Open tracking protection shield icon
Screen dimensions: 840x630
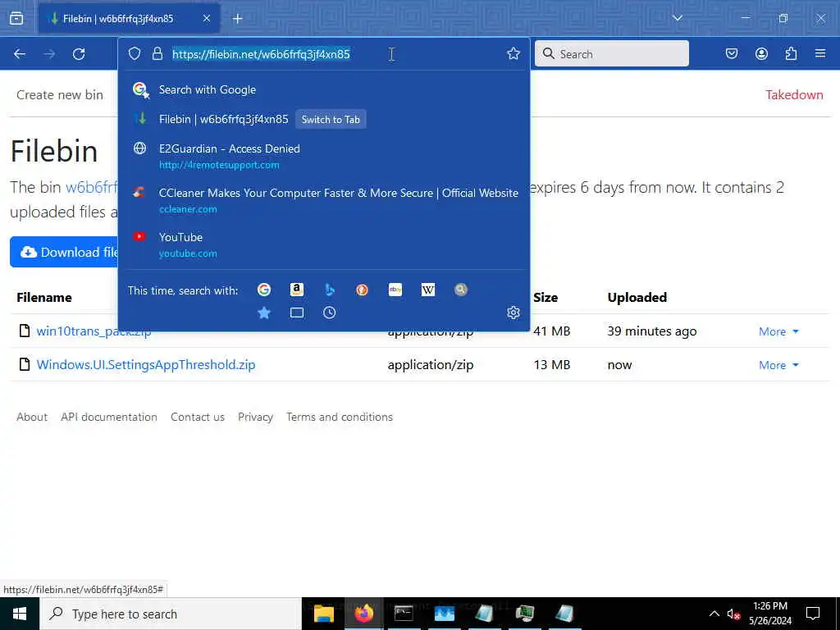pos(135,53)
